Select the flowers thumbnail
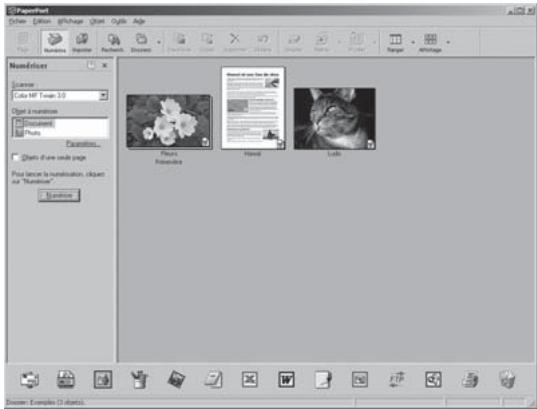Screen dimensions: 537x409 click(x=169, y=121)
